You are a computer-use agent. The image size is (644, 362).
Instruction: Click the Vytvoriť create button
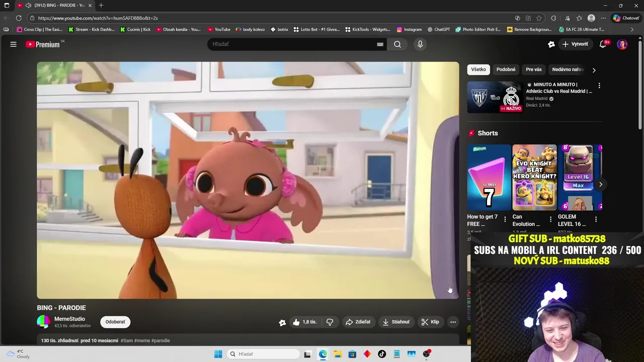[x=575, y=44]
